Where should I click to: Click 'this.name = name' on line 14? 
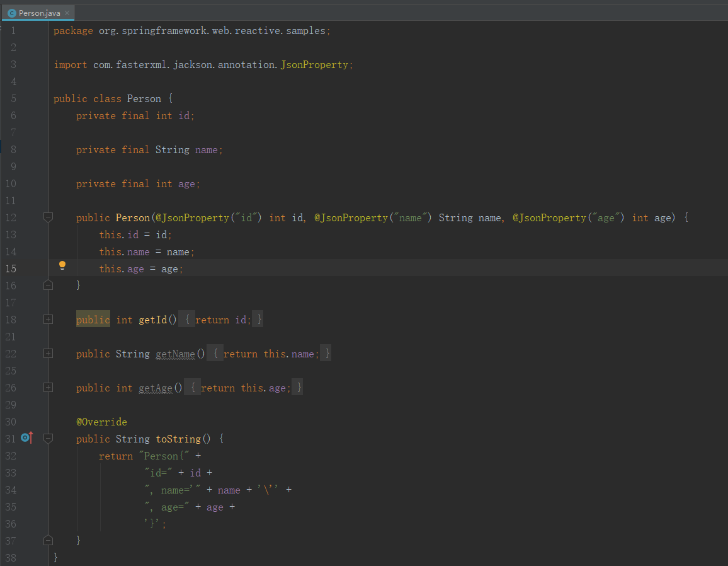click(144, 252)
